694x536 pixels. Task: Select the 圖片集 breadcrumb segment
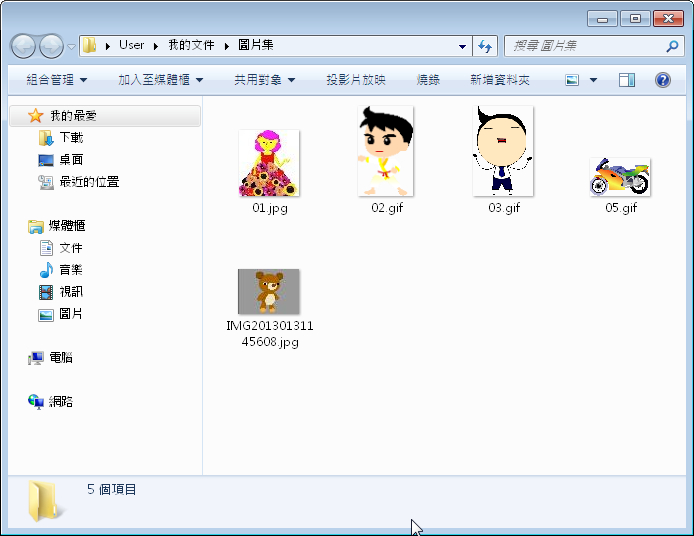click(x=255, y=45)
